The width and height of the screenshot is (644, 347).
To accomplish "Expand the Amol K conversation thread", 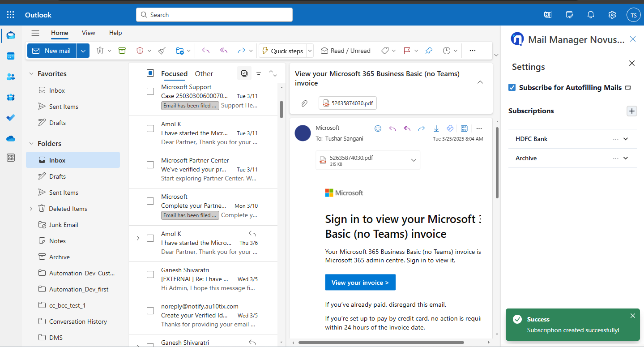I will [x=138, y=238].
